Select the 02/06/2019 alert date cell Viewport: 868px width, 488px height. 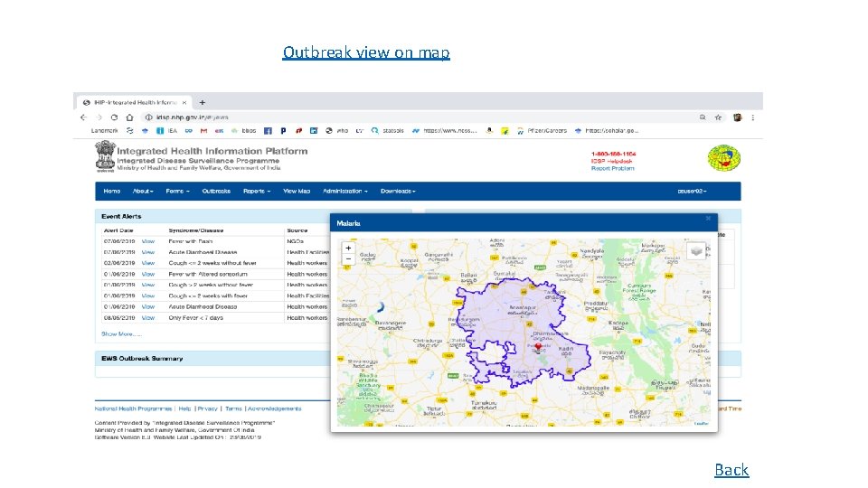[119, 263]
